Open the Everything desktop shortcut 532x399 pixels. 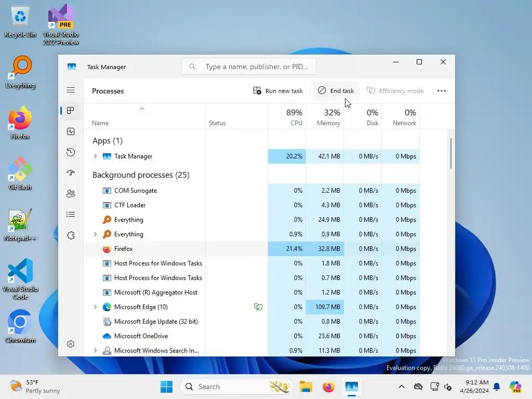[20, 72]
